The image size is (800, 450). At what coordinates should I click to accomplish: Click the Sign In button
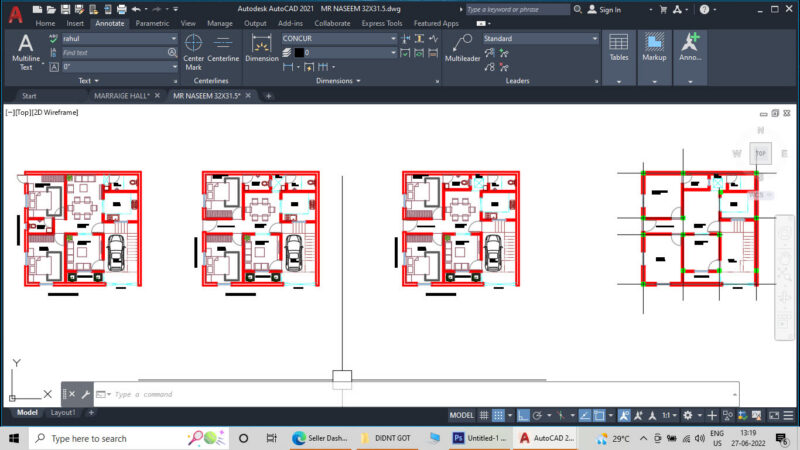pyautogui.click(x=604, y=9)
